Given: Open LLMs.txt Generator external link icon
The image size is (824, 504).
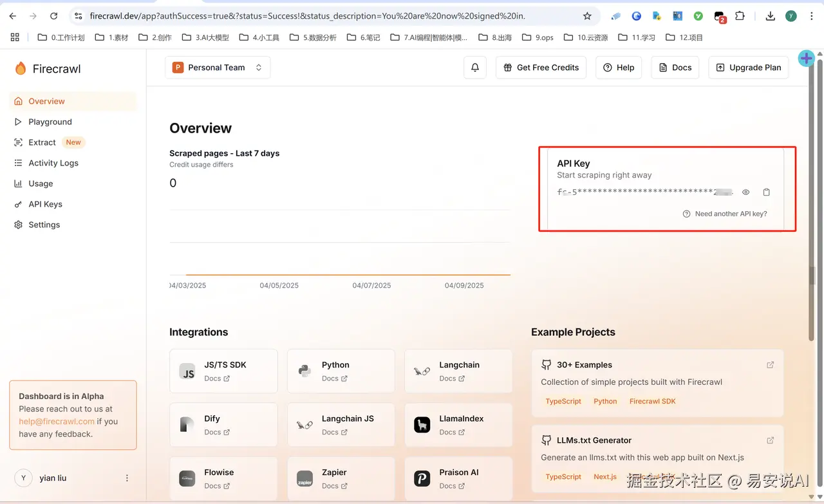Looking at the screenshot, I should 770,440.
